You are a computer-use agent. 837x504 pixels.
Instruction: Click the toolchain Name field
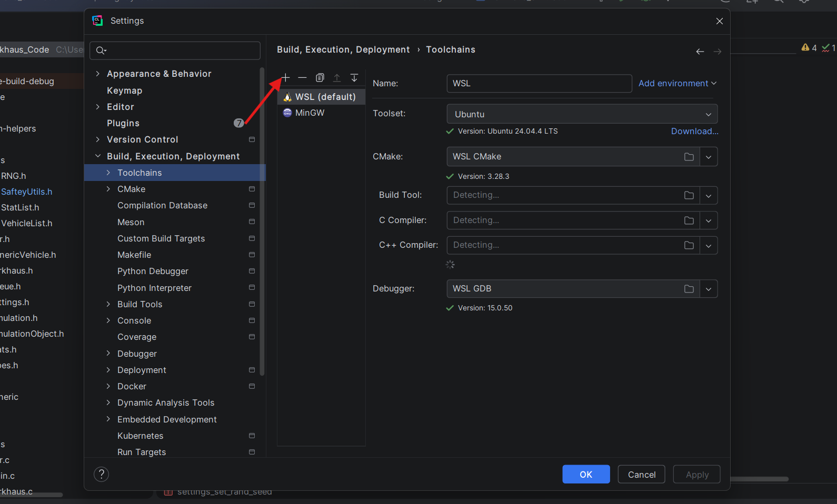coord(539,83)
